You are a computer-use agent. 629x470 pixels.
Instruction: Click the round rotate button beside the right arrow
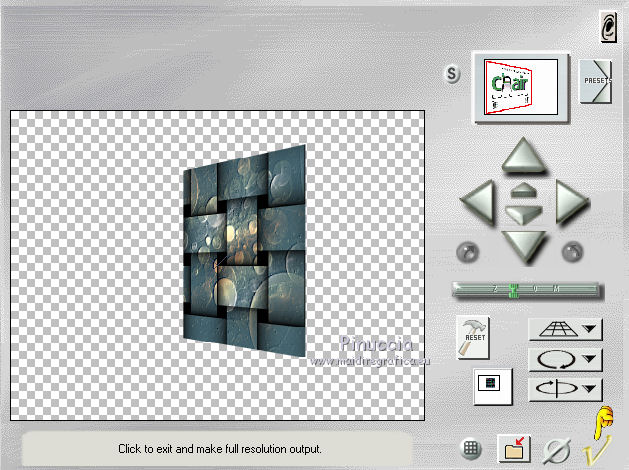pos(572,252)
